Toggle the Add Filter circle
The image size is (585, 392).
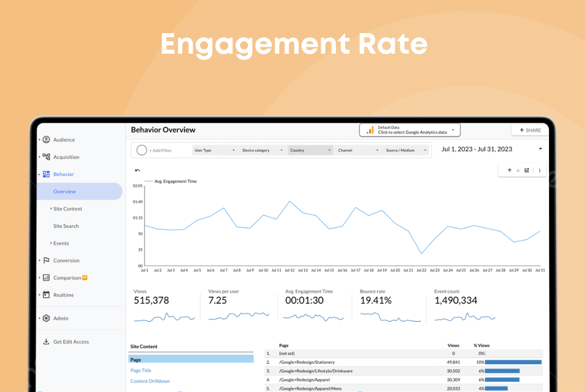pyautogui.click(x=142, y=150)
